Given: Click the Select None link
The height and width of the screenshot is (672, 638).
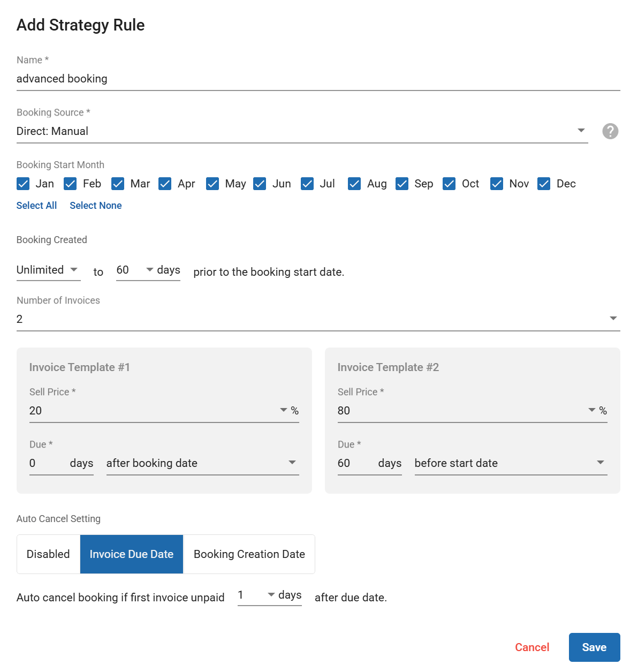Looking at the screenshot, I should 96,206.
